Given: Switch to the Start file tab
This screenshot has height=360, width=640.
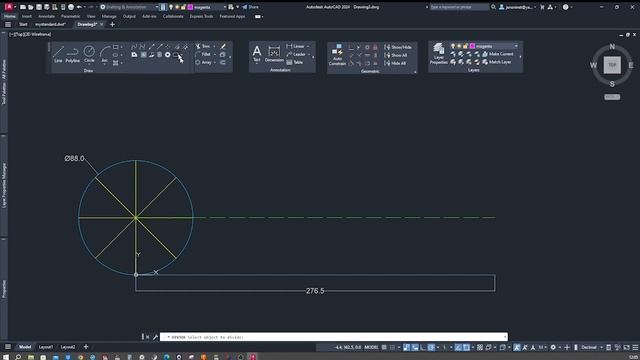Looking at the screenshot, I should [23, 24].
